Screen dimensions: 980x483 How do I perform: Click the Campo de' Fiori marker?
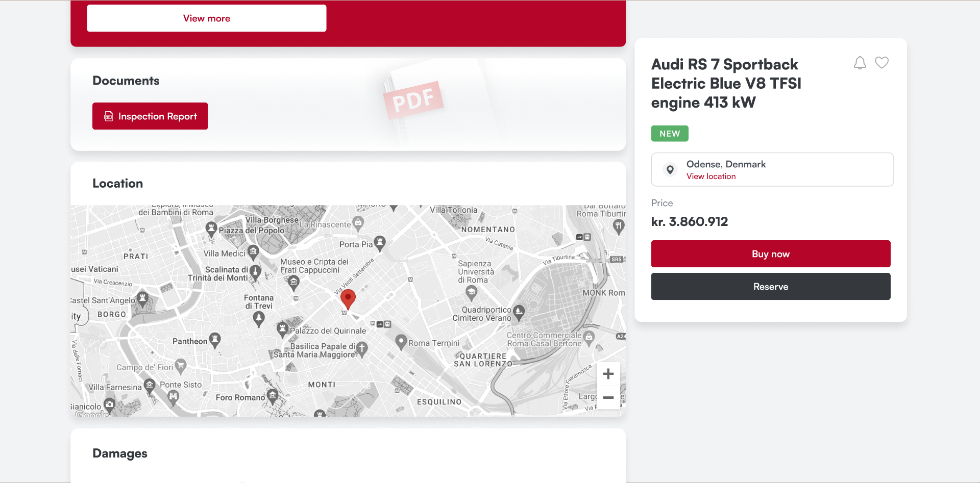pyautogui.click(x=181, y=366)
